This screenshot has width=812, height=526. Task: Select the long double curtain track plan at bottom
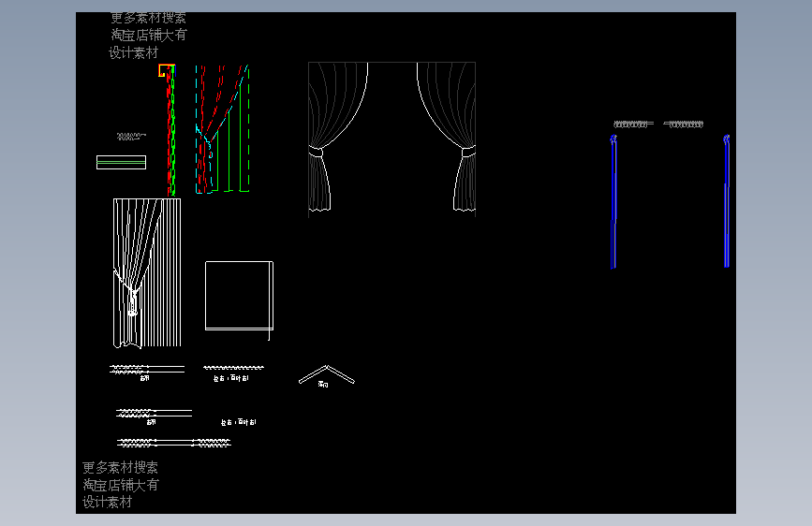pos(174,443)
